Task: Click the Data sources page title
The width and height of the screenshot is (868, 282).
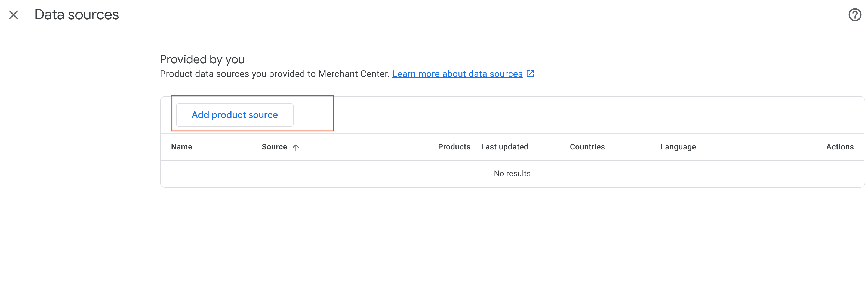Action: coord(76,15)
